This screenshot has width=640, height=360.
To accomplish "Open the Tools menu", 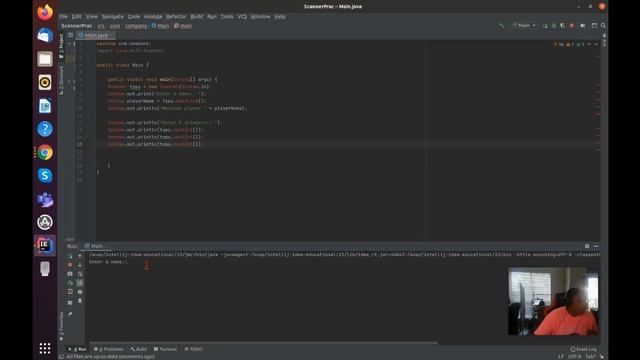I will point(227,16).
